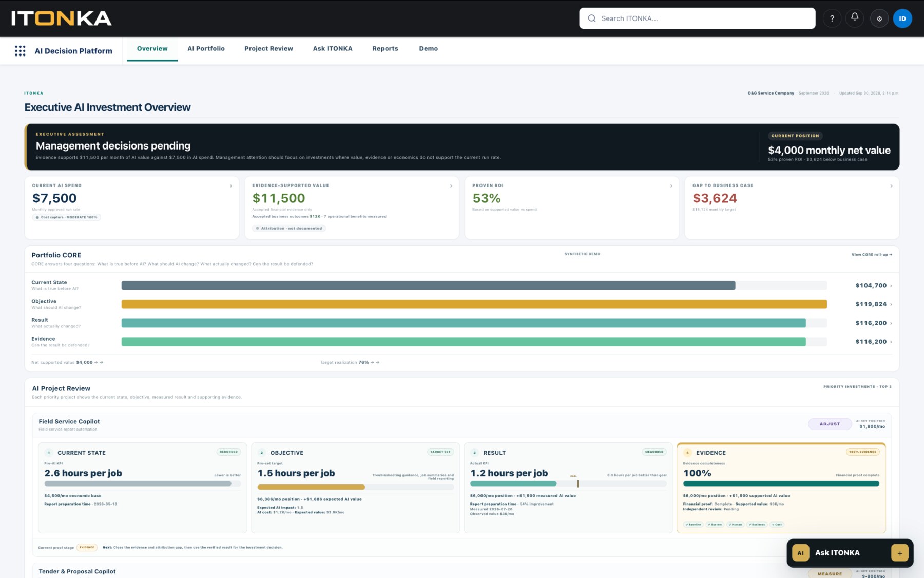Screen dimensions: 924x578
Task: Expand the Gap to Business Case card chevron
Action: click(891, 186)
